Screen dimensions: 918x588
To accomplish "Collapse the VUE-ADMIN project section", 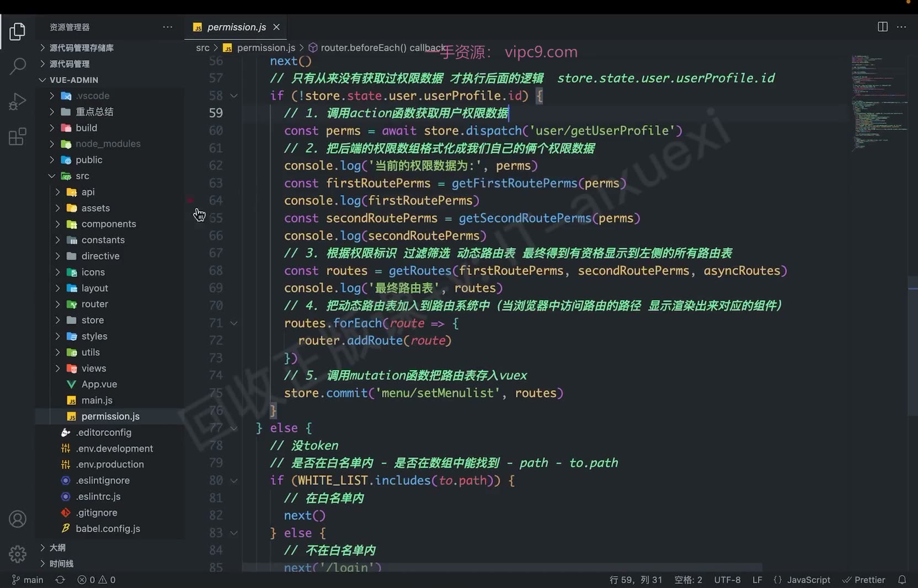I will 74,80.
